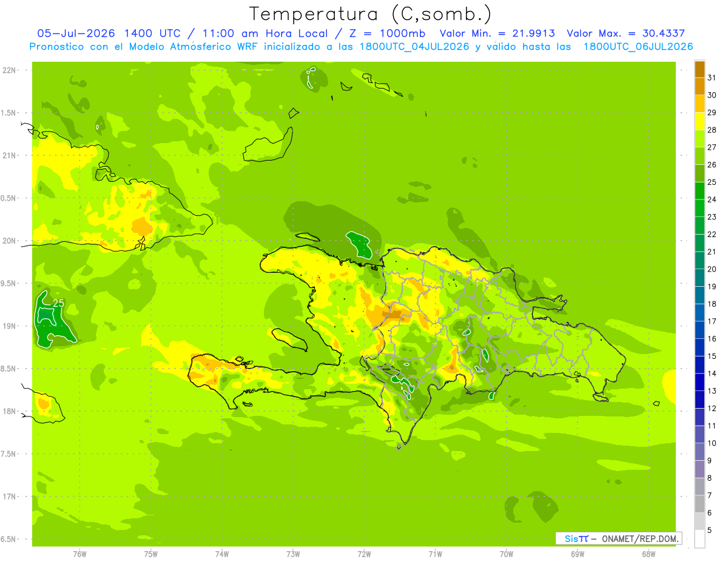The image size is (728, 562).
Task: Click the '69W' longitude label
Action: click(x=578, y=554)
